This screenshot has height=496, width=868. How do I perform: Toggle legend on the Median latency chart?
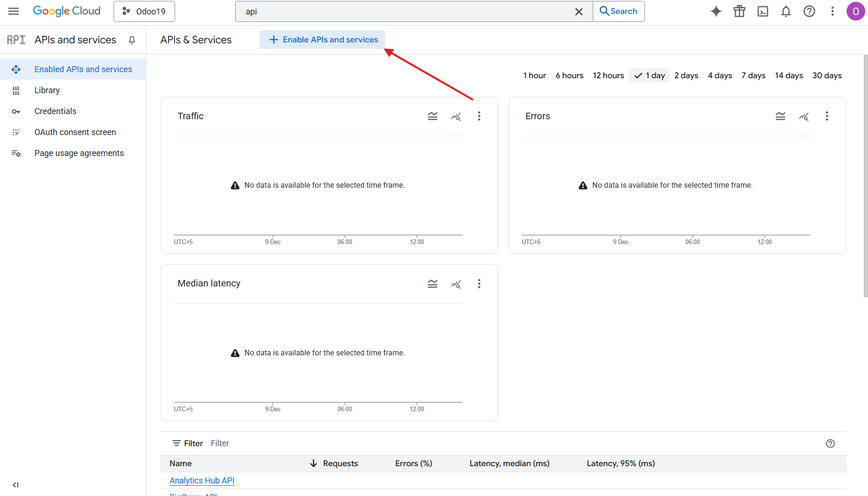pyautogui.click(x=433, y=284)
